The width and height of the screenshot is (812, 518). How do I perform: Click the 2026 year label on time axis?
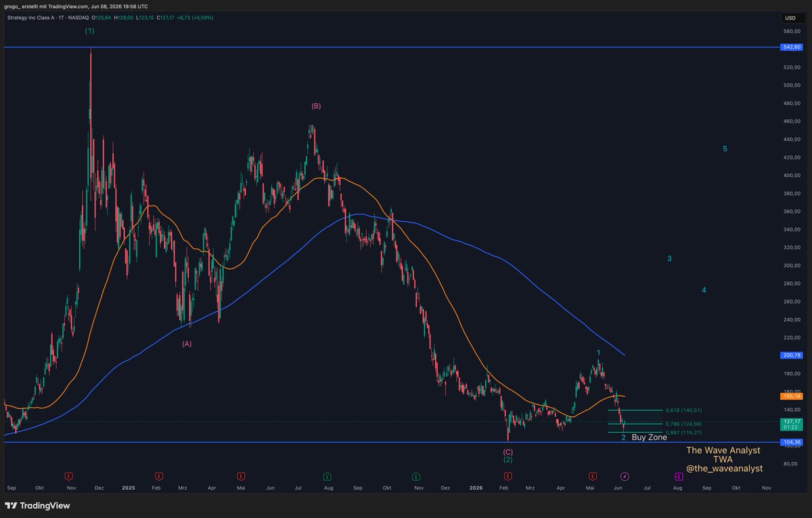[x=476, y=487]
